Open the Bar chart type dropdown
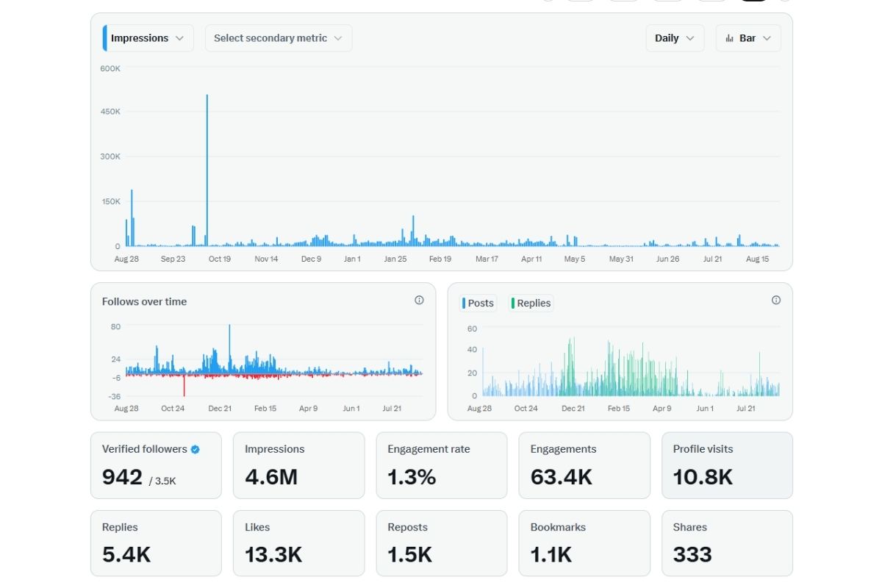882x588 pixels. tap(747, 38)
